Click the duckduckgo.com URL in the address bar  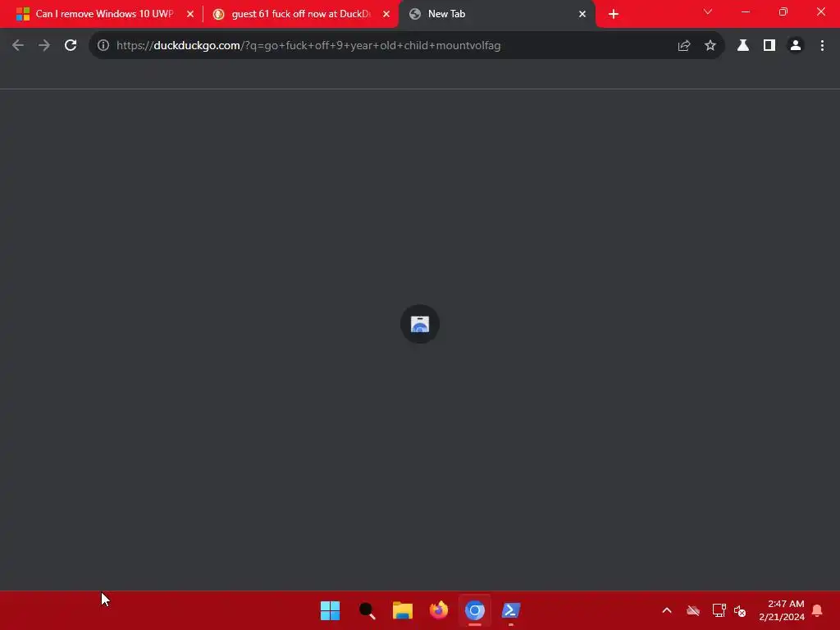pos(308,46)
